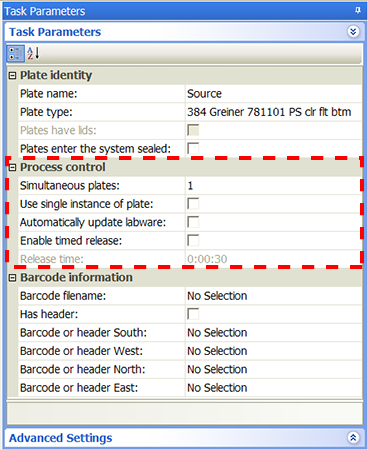Image resolution: width=368 pixels, height=450 pixels.
Task: Open Plate type value 384 Greiner
Action: click(273, 112)
